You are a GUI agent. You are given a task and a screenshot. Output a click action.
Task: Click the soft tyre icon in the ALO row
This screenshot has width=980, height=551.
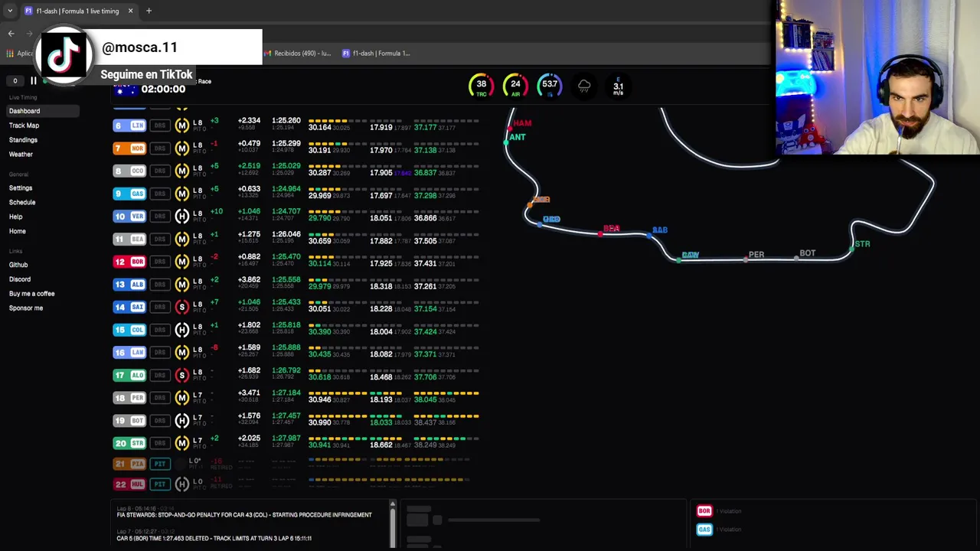coord(181,375)
